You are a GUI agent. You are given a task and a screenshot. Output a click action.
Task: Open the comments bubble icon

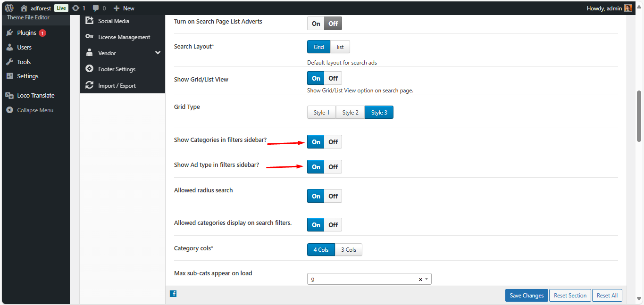pos(96,8)
